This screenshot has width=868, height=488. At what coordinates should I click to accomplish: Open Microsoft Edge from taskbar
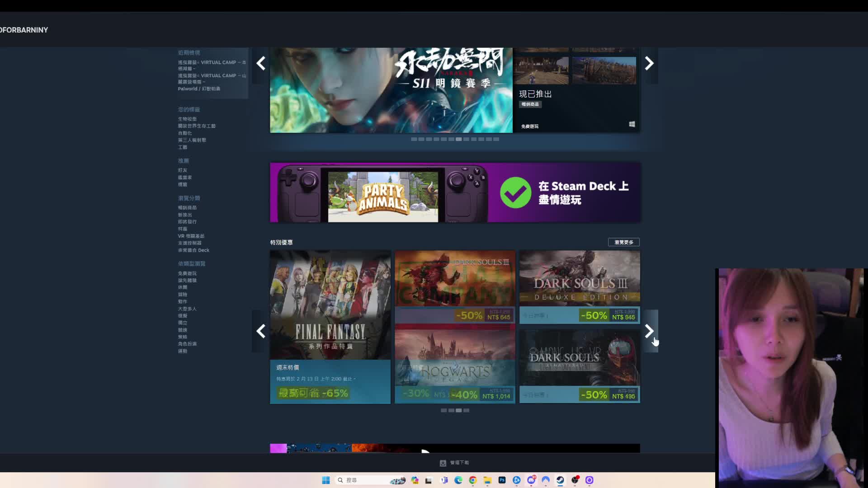(458, 480)
